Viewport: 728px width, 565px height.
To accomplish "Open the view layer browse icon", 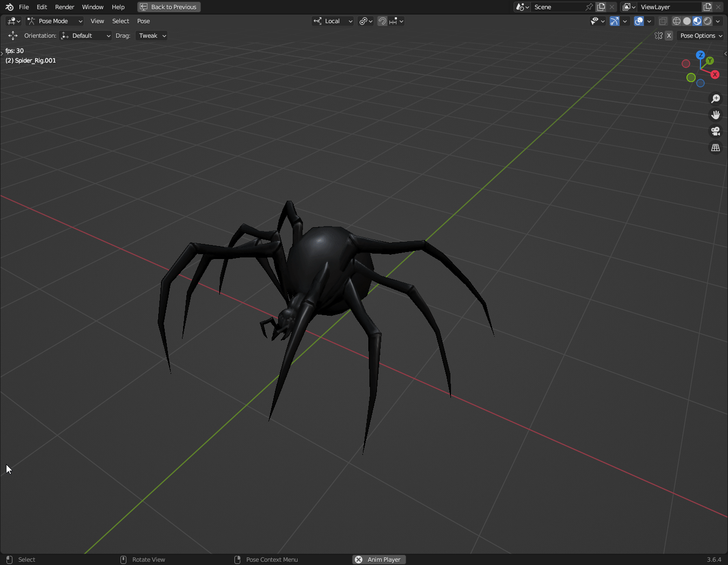I will click(628, 7).
